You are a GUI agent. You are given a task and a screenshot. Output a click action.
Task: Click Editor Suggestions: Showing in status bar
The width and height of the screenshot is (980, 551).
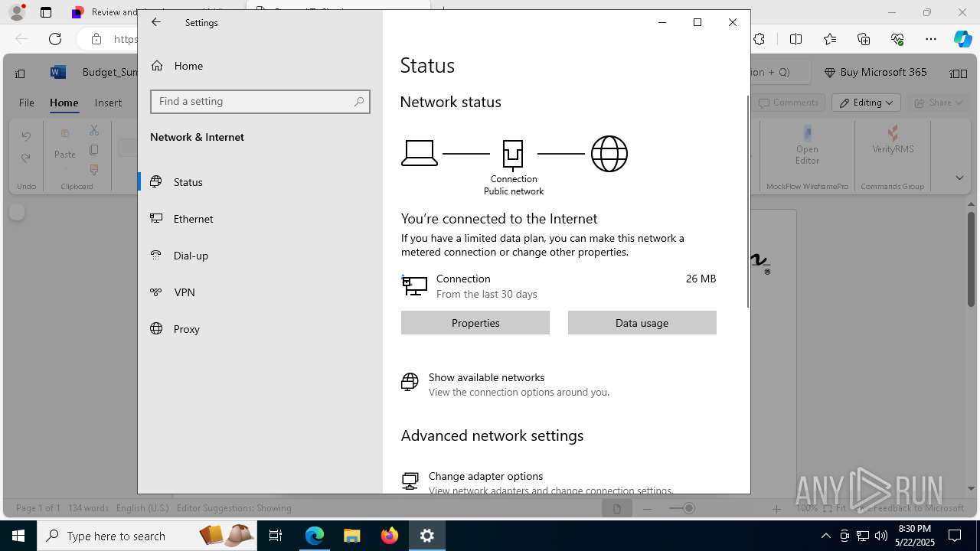pyautogui.click(x=234, y=508)
